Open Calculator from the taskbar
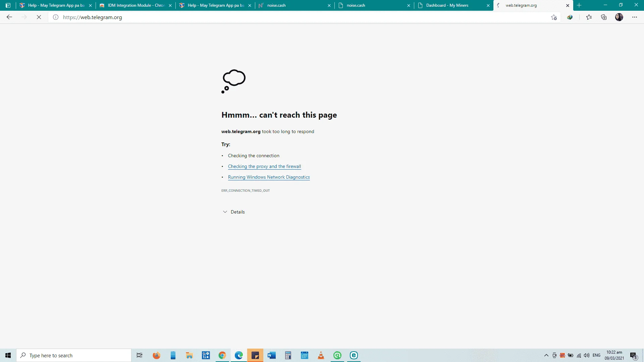 click(288, 355)
